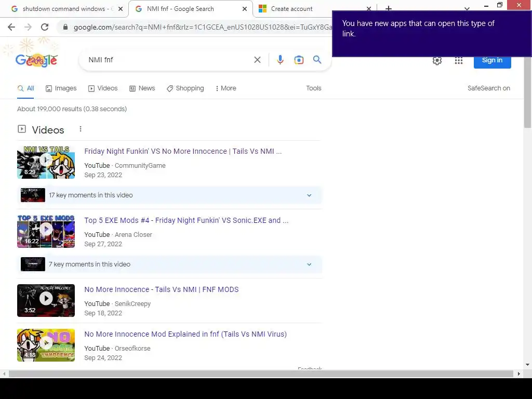
Task: Switch to Shopping results tab
Action: (185, 88)
